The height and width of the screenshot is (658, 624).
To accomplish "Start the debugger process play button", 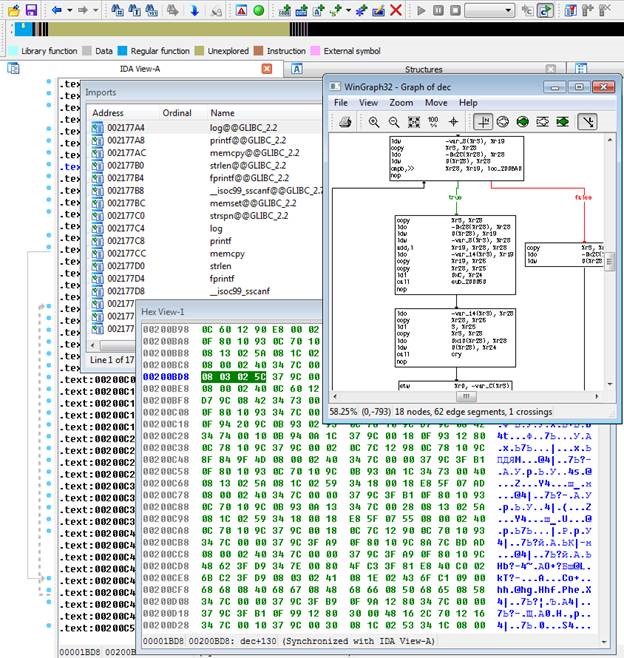I will 421,10.
